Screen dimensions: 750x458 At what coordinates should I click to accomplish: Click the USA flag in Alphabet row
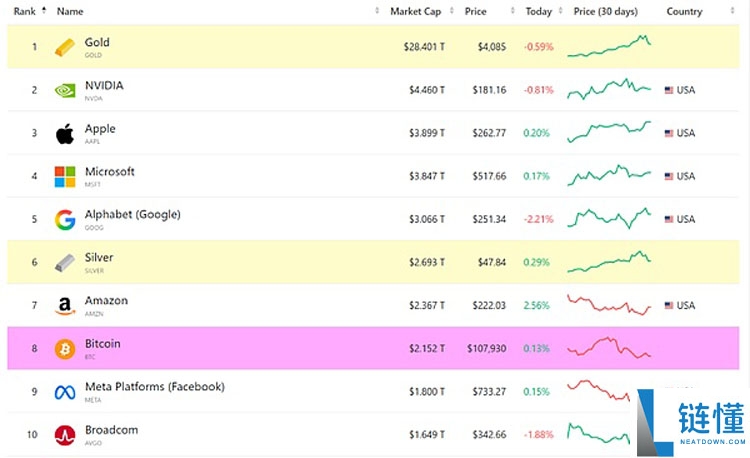[669, 219]
